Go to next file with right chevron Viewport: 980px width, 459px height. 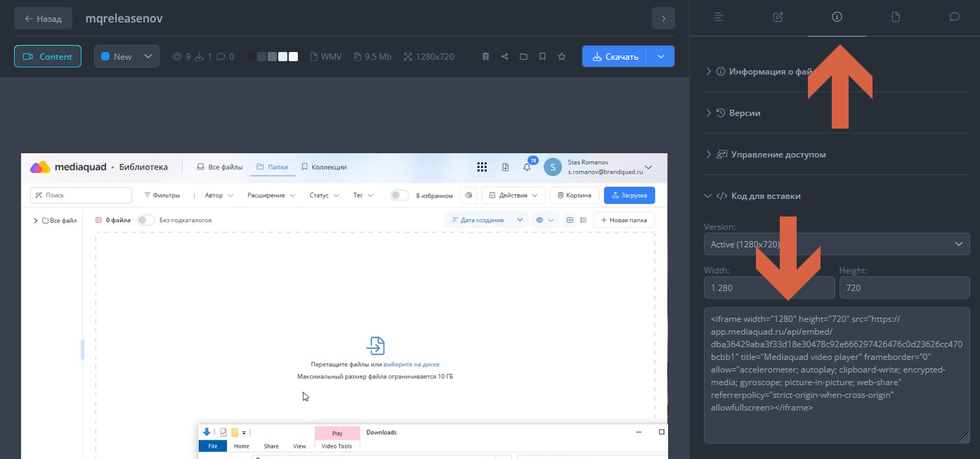point(663,19)
